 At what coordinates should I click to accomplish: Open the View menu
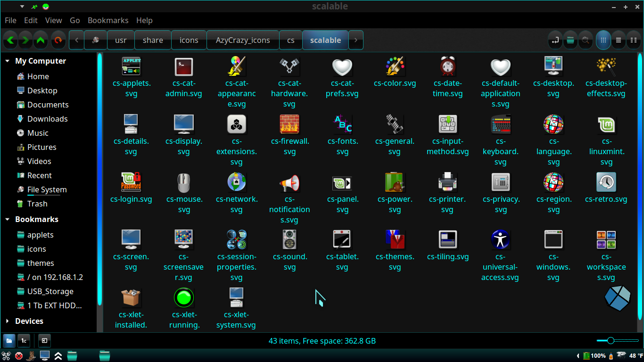[53, 20]
